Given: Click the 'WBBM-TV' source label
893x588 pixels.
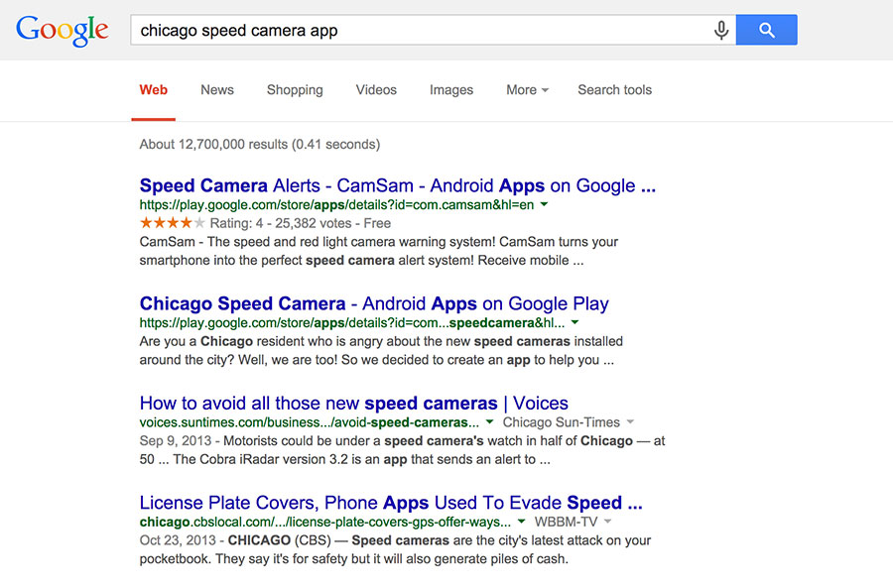Looking at the screenshot, I should click(567, 522).
